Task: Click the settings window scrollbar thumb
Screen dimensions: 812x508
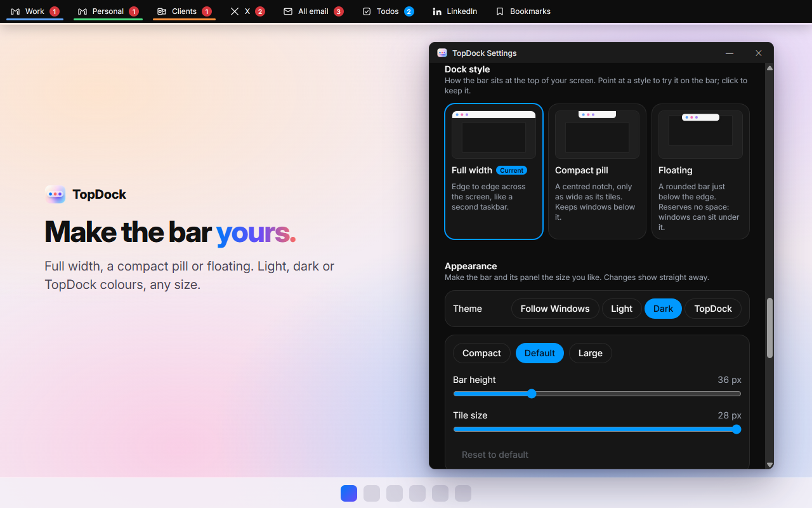Action: click(769, 328)
